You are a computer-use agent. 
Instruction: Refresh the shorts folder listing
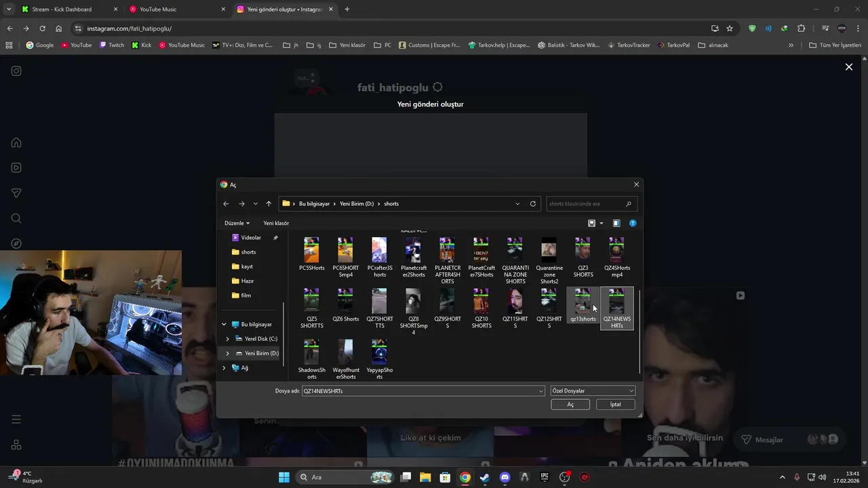tap(533, 203)
